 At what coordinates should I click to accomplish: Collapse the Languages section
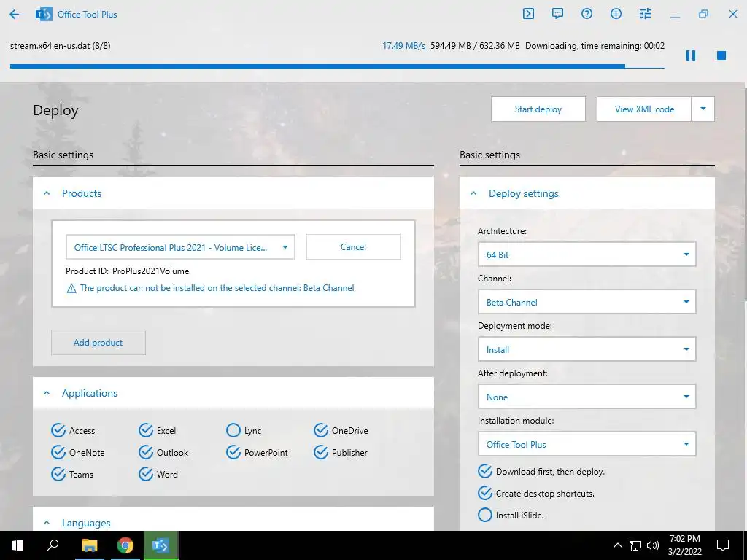point(47,523)
